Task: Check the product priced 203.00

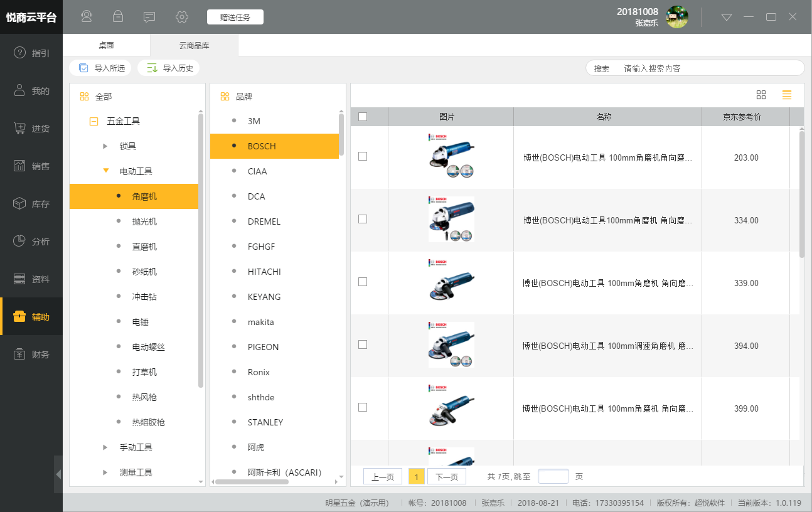Action: (x=363, y=156)
